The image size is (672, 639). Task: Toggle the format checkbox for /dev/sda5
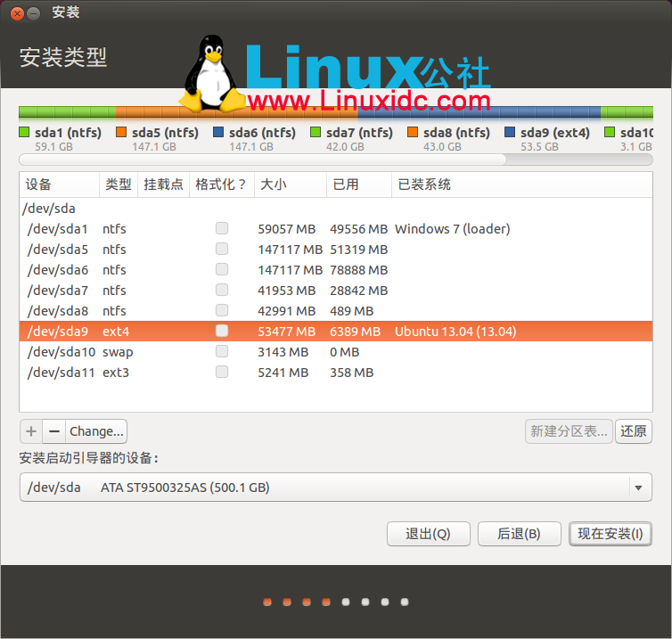[222, 249]
